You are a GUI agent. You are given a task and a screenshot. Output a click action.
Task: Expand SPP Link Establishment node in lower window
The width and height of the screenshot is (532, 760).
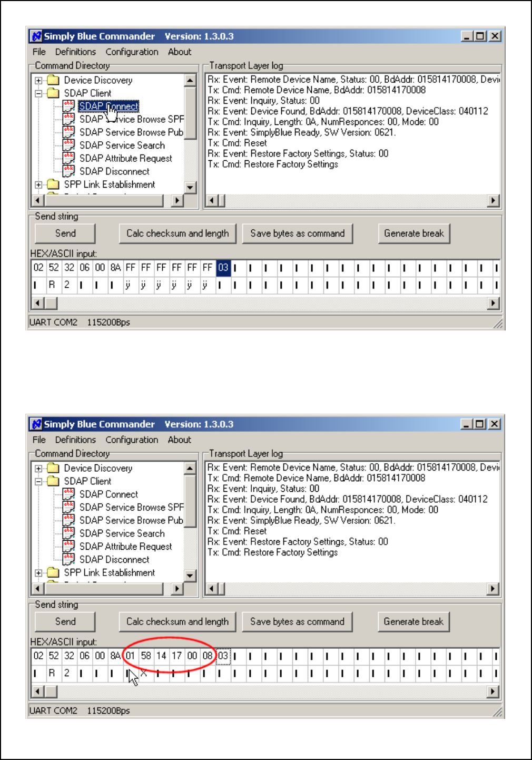(x=38, y=573)
